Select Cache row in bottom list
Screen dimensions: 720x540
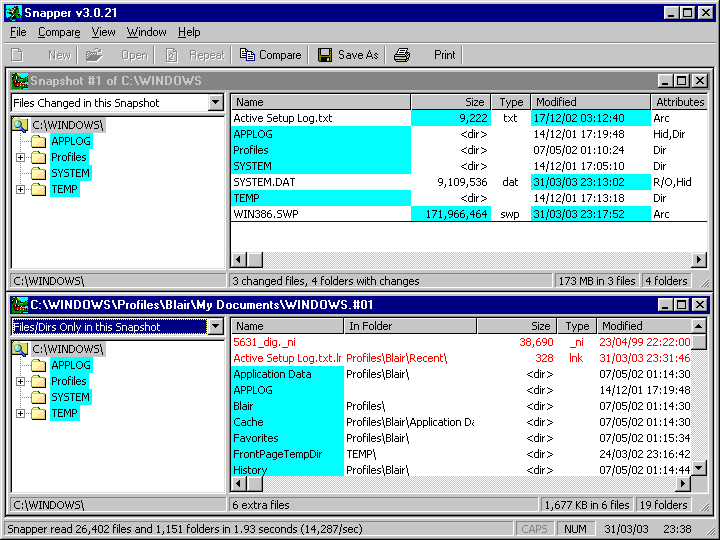click(461, 422)
